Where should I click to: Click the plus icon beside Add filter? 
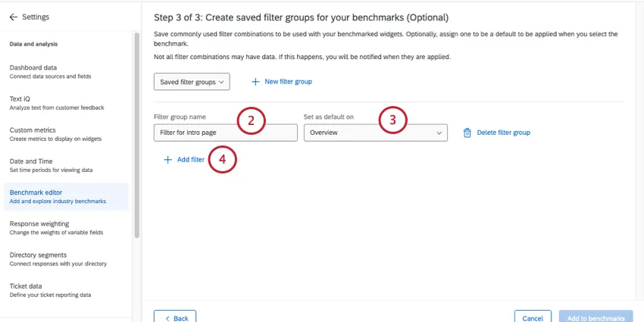[167, 160]
